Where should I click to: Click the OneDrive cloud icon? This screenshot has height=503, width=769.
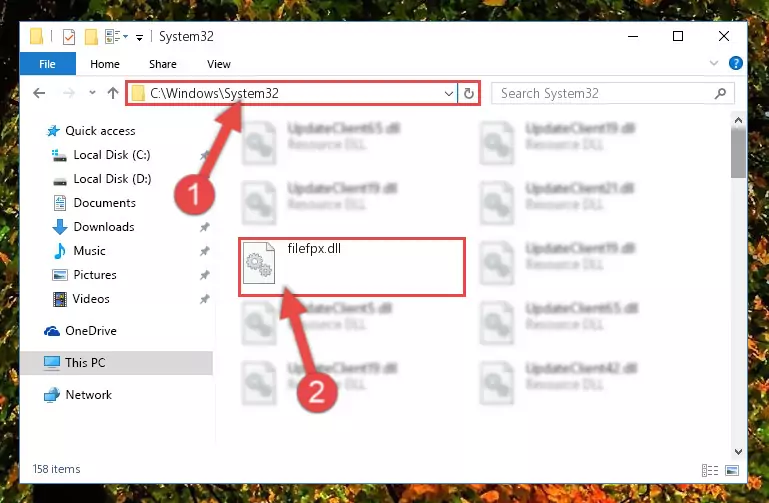52,331
